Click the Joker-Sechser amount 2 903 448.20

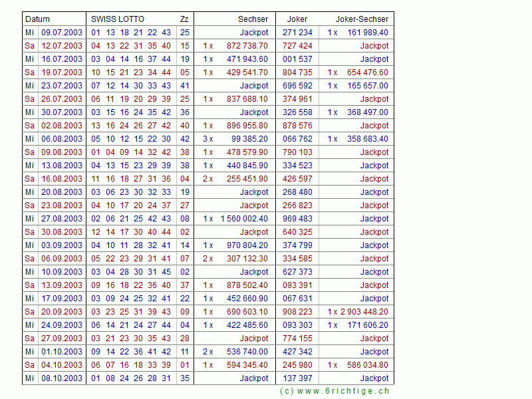point(364,312)
